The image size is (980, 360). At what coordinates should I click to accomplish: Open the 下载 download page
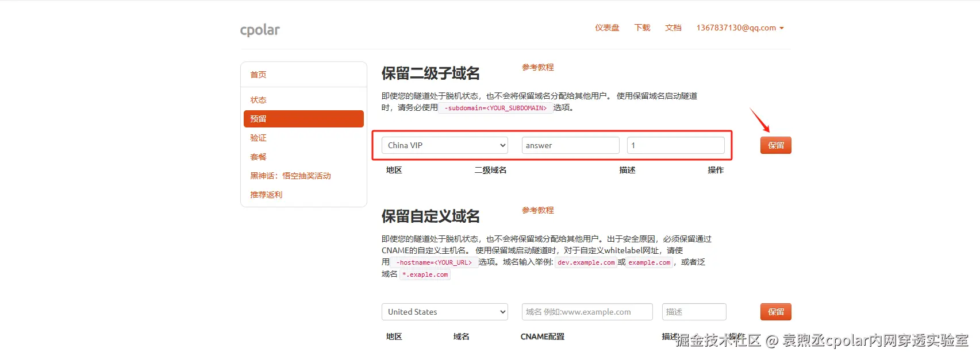pyautogui.click(x=642, y=28)
